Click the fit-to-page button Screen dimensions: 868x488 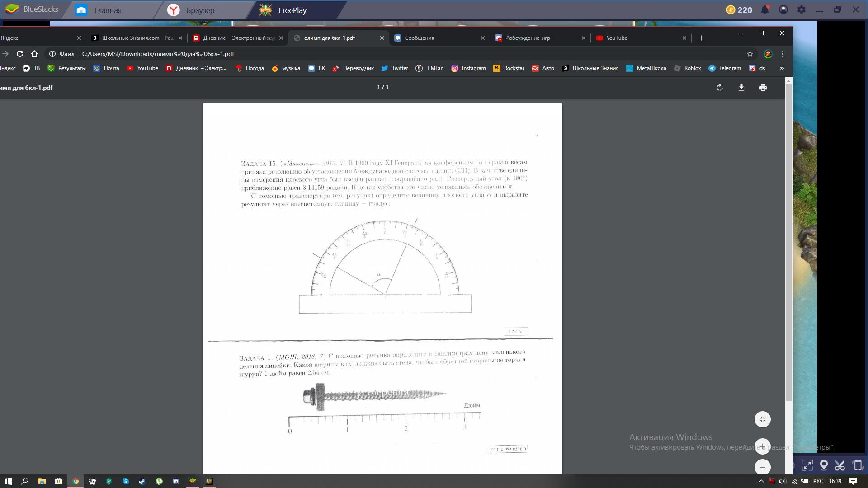(762, 419)
